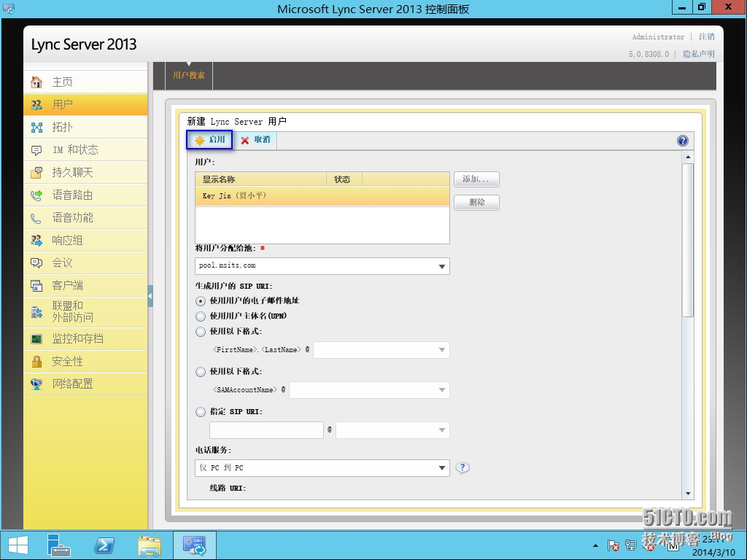The height and width of the screenshot is (560, 747).
Task: Click the 响应组 response group icon
Action: (x=36, y=241)
